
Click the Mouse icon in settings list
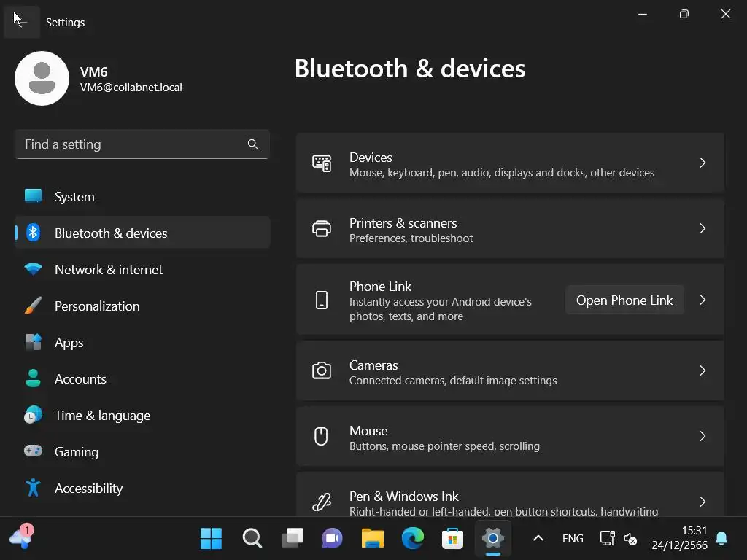click(x=321, y=436)
